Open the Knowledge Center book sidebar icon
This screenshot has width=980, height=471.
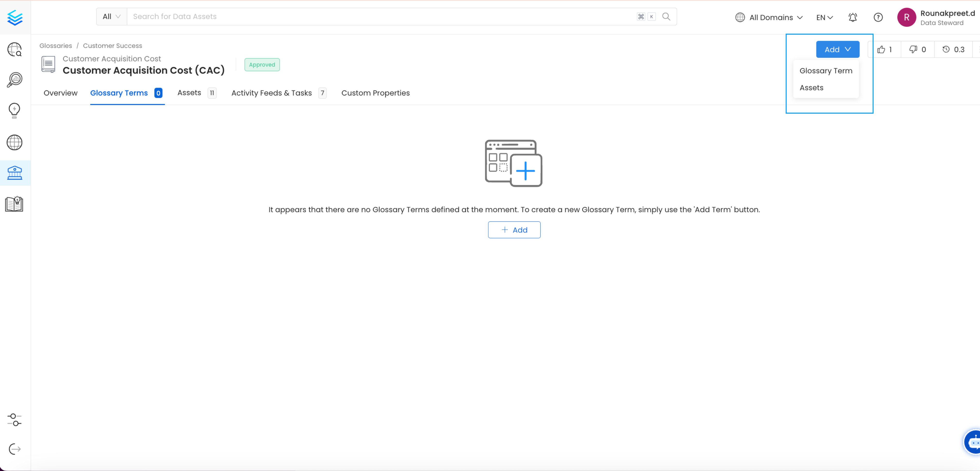(x=15, y=204)
